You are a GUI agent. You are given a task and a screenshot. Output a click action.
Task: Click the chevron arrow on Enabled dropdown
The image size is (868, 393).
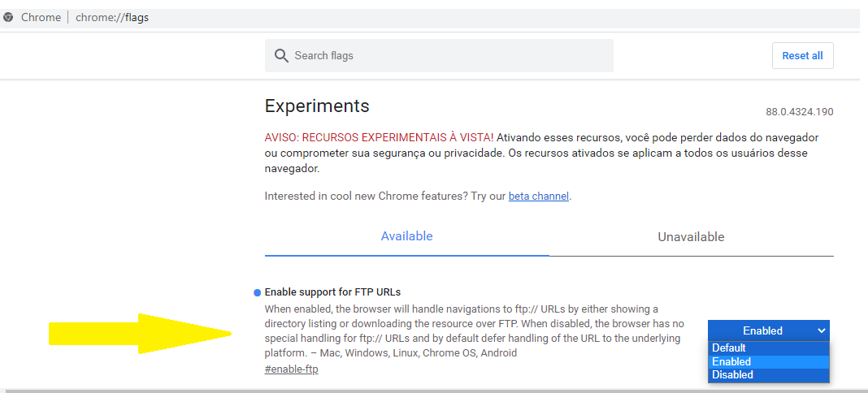tap(821, 330)
